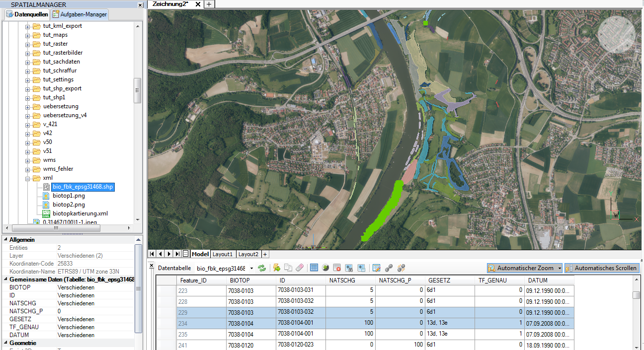Click the eraser icon in the data table toolbar
Screen dimensions: 644x350
click(x=300, y=268)
